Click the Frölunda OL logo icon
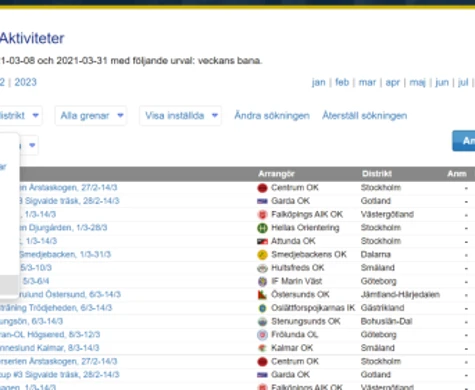This screenshot has height=390, width=475. (x=262, y=335)
